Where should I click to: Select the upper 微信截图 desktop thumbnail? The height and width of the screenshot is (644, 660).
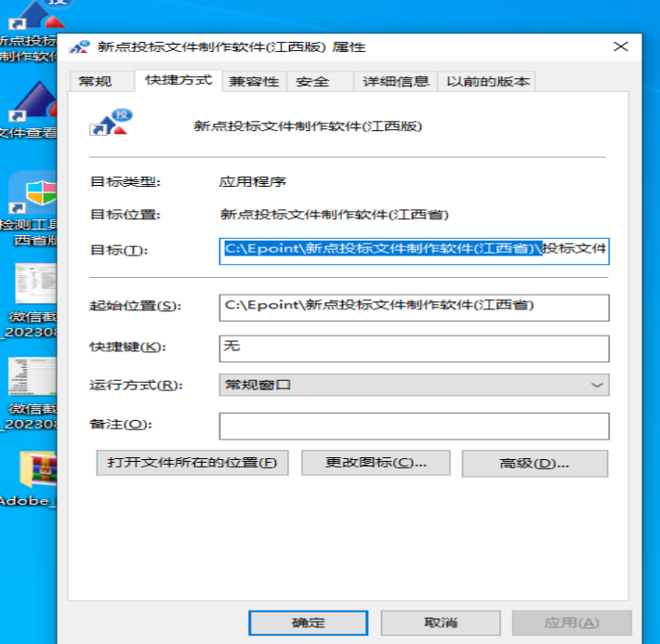(x=35, y=283)
